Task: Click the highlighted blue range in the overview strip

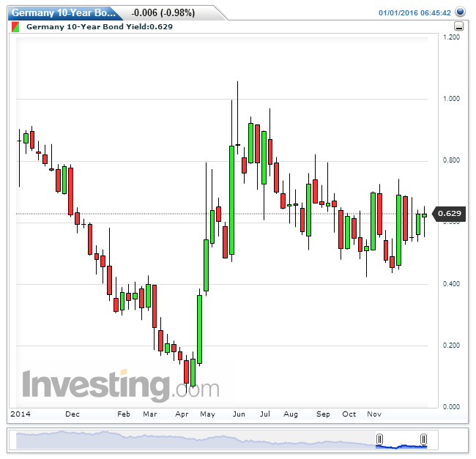Action: pyautogui.click(x=401, y=447)
